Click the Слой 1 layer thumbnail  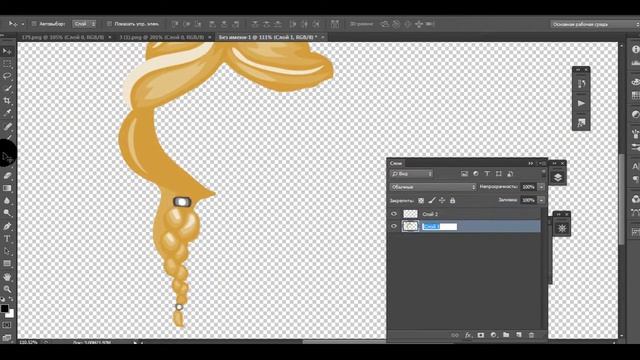410,226
